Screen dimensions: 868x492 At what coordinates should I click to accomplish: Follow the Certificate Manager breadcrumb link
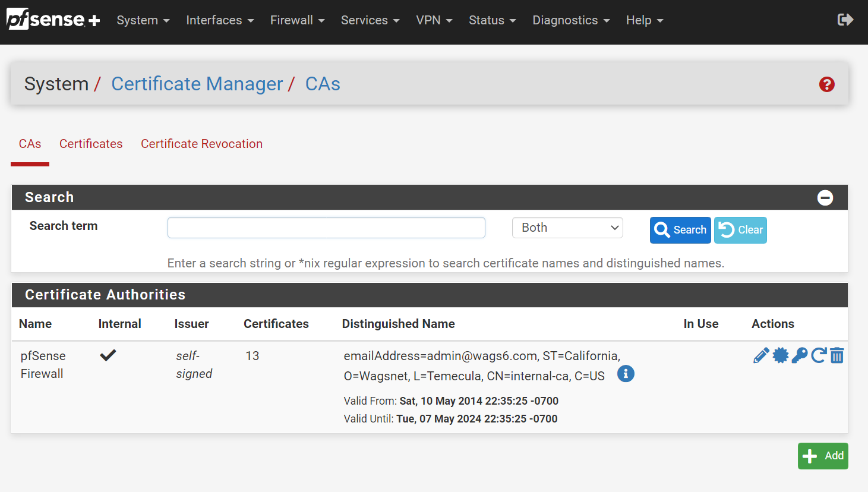point(197,84)
